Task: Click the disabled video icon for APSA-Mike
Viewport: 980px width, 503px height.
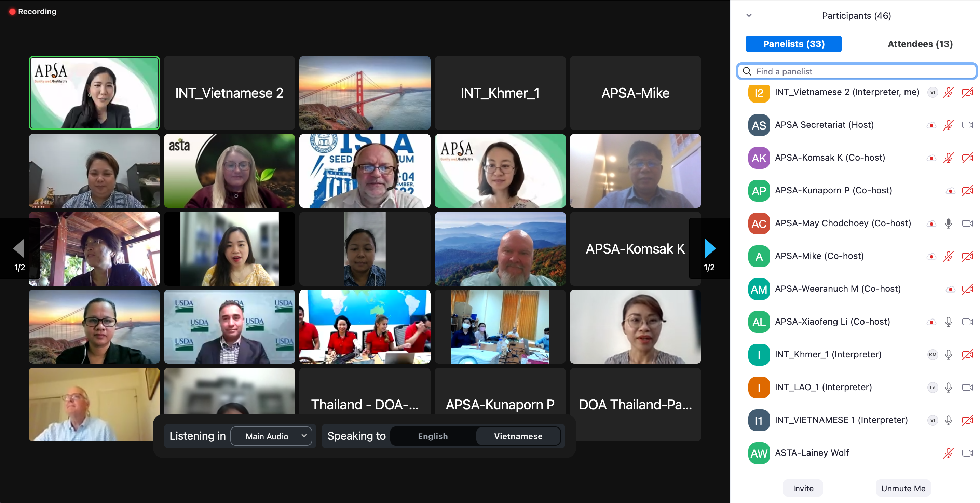Action: (x=967, y=256)
